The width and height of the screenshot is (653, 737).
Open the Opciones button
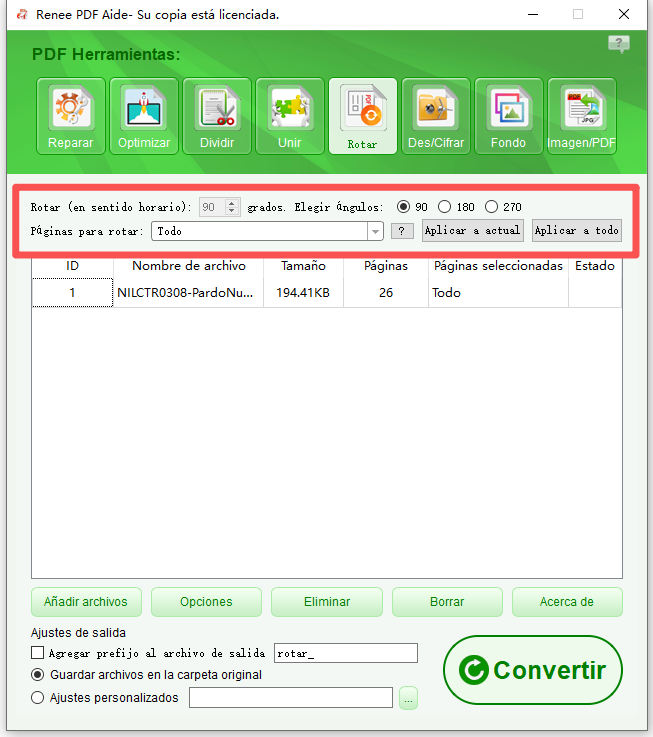tap(206, 602)
